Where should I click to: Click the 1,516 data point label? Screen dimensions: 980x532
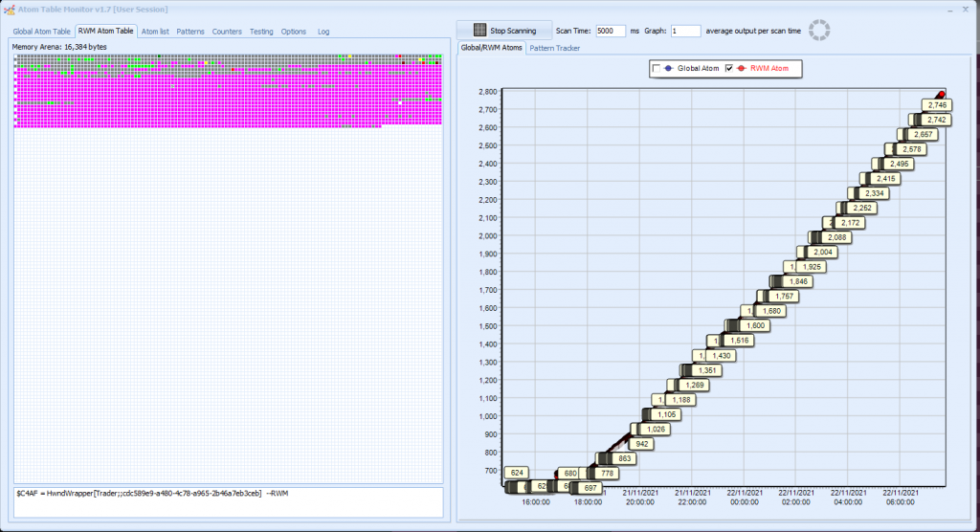point(740,341)
